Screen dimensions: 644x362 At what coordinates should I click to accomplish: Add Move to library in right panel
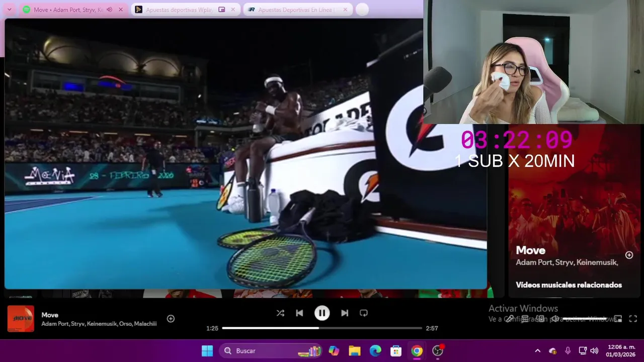[x=629, y=255]
